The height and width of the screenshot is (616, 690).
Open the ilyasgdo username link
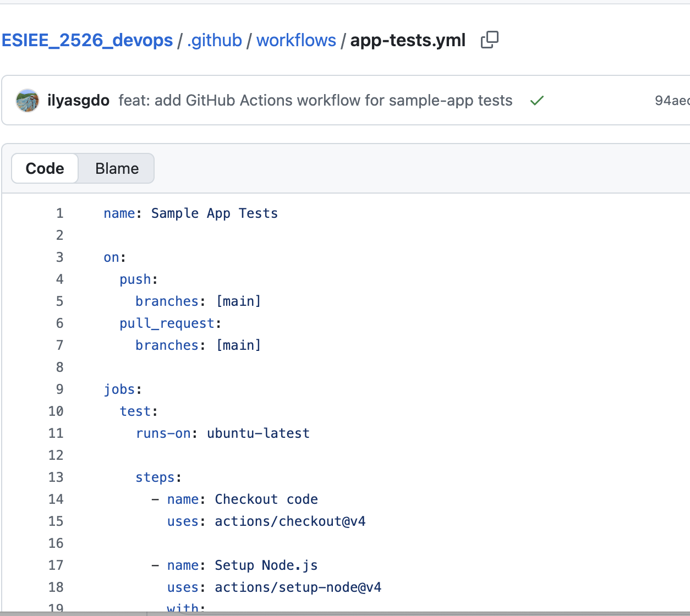tap(78, 101)
